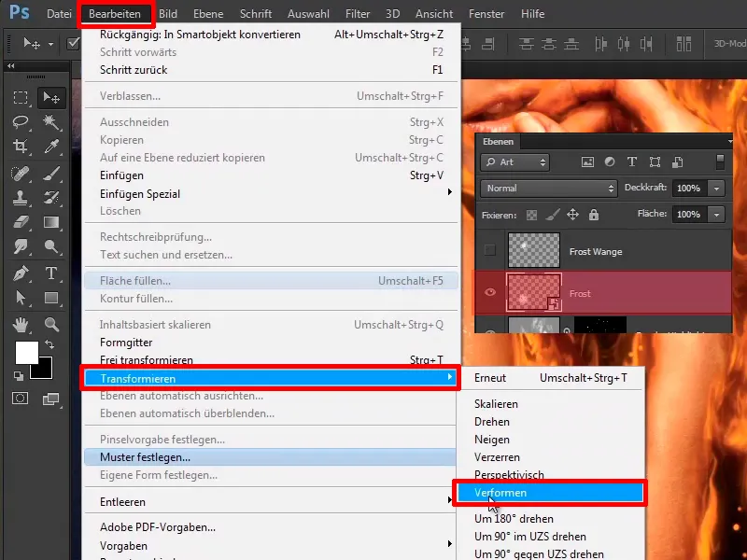Open the Filter menu
Screen dimensions: 747x560
point(358,14)
